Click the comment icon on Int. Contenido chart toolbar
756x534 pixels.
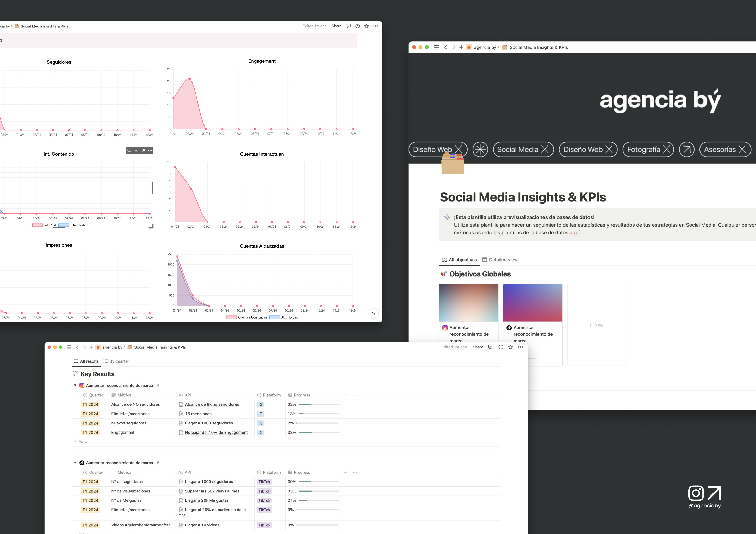(129, 150)
